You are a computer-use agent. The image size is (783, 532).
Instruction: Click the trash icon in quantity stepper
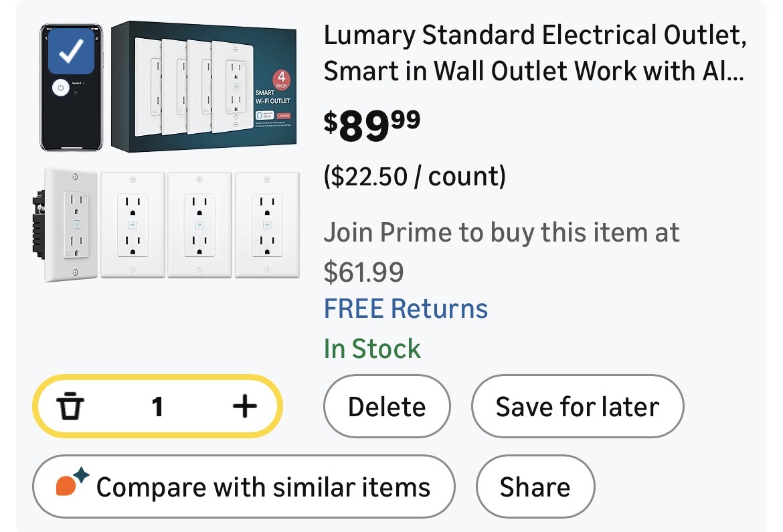(x=70, y=406)
